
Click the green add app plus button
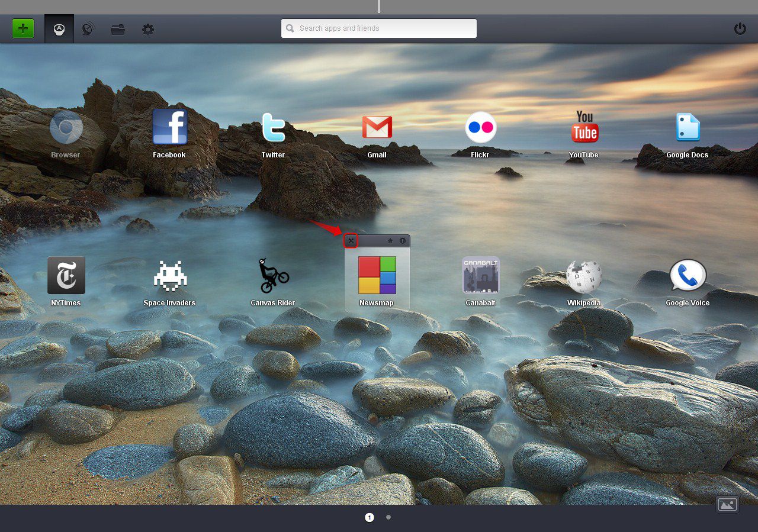tap(23, 28)
